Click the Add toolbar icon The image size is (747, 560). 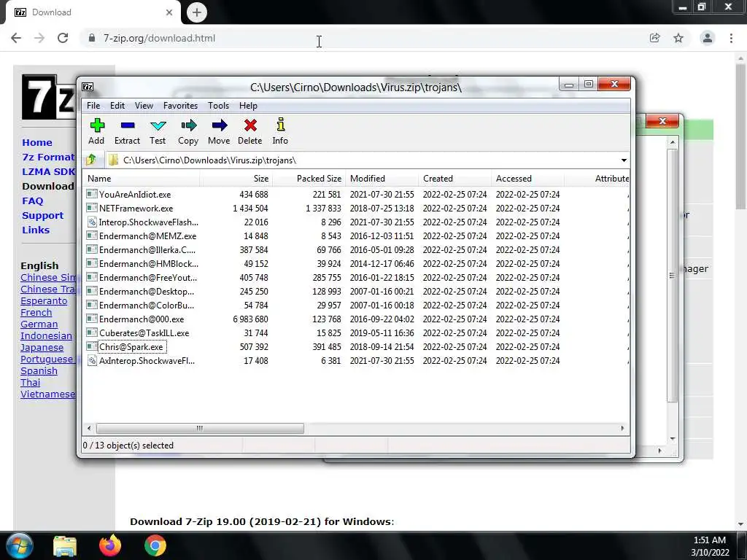(x=97, y=125)
